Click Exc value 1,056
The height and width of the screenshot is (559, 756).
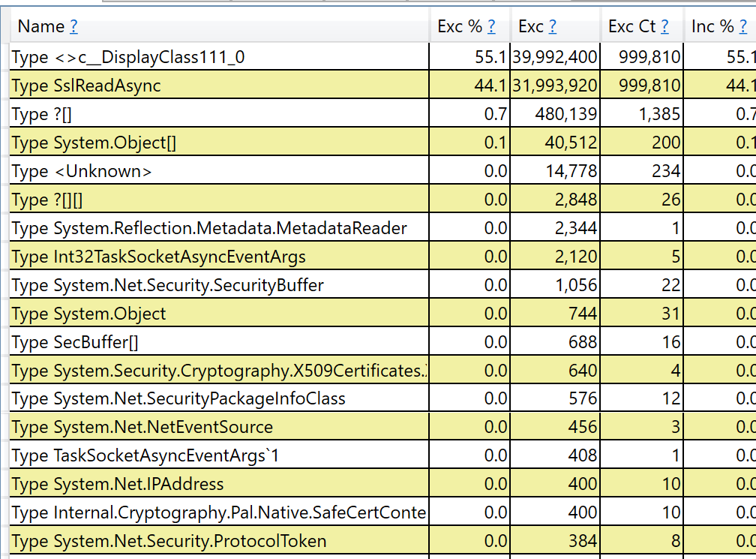(576, 284)
